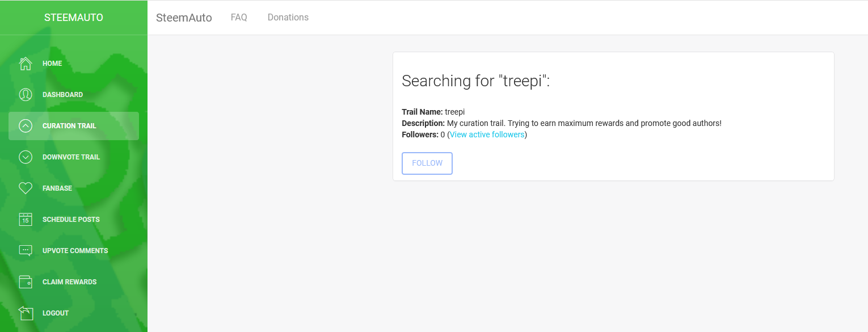868x332 pixels.
Task: Click the STEEMAUTO sidebar logo text
Action: coord(74,18)
